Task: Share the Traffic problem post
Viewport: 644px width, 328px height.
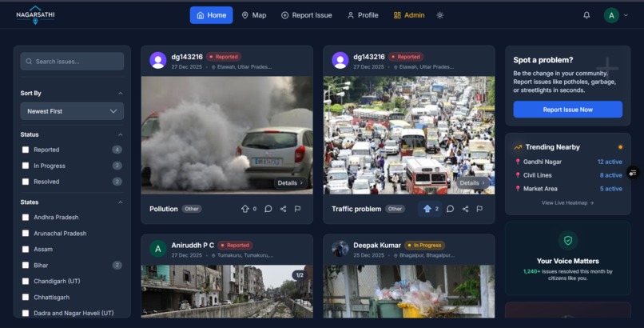Action: tap(465, 209)
